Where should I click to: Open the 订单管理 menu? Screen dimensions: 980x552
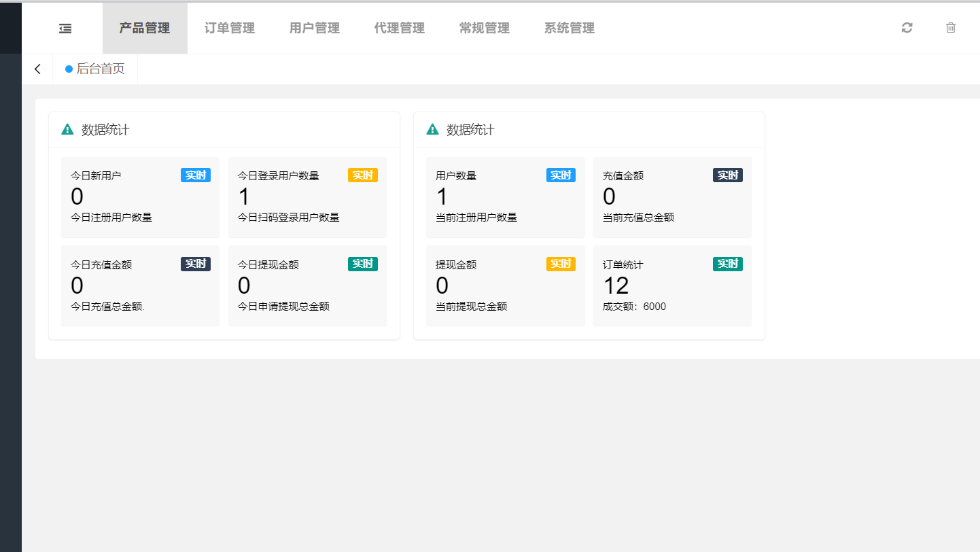(230, 28)
